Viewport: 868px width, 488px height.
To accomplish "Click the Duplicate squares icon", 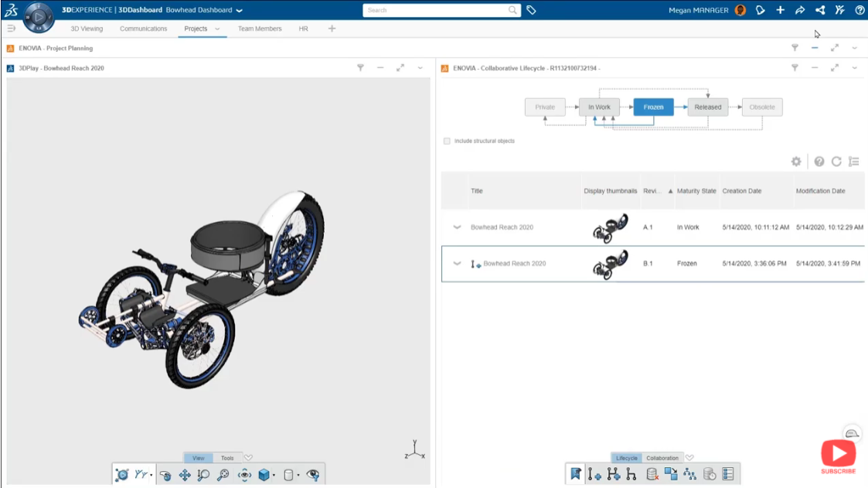I will click(671, 474).
